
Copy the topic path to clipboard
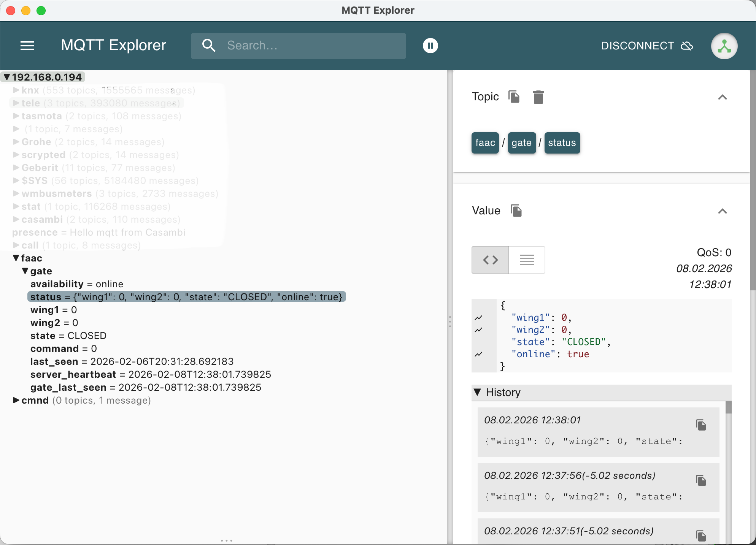(514, 97)
